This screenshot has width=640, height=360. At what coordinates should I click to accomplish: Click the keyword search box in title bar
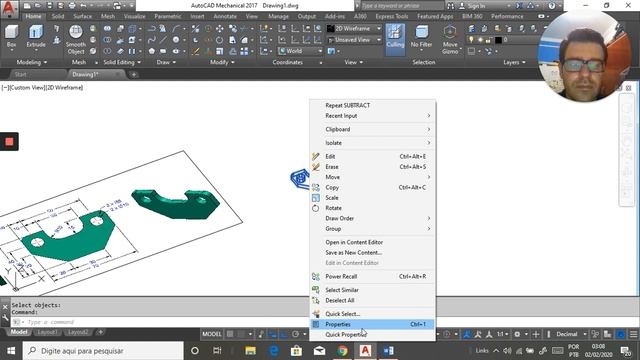tap(402, 6)
